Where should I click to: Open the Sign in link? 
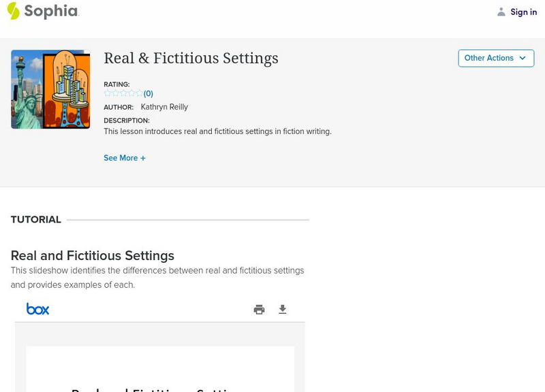[523, 12]
